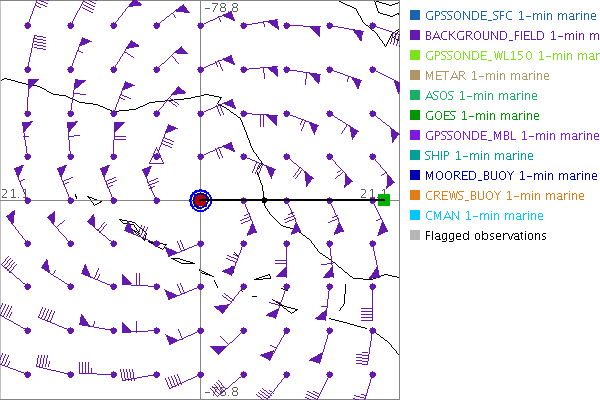This screenshot has width=600, height=400.
Task: Click the tan METAR legend square
Action: click(x=416, y=75)
